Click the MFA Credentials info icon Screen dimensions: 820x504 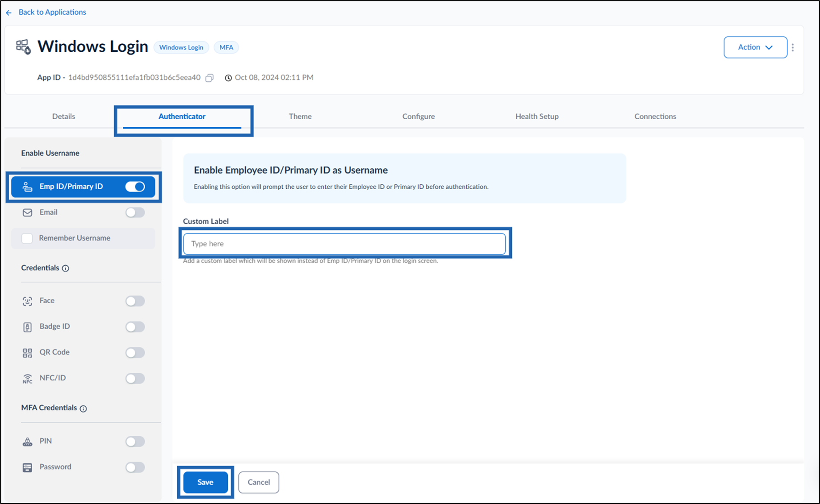[83, 408]
